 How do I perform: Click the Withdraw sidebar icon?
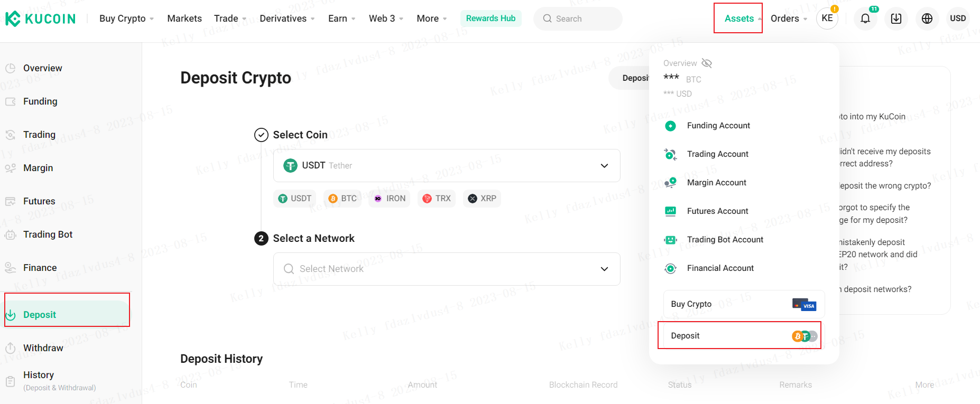[x=11, y=348]
